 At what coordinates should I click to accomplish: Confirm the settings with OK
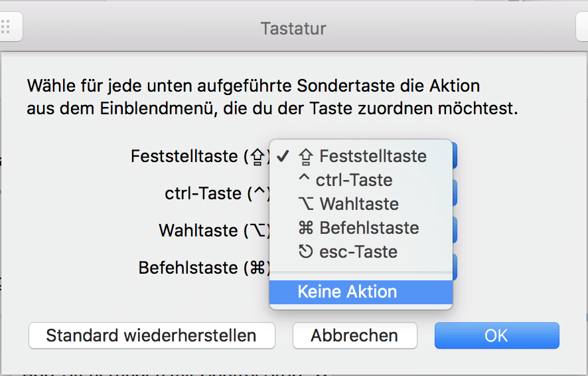[497, 335]
